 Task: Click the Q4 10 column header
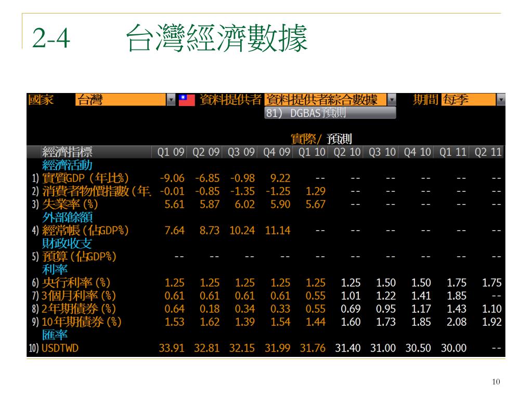click(418, 152)
